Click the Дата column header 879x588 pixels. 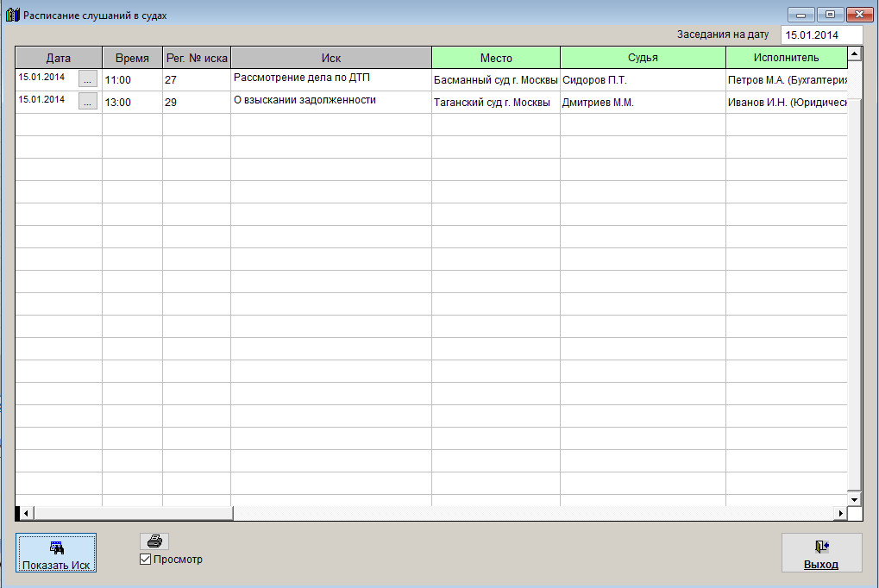[x=59, y=58]
